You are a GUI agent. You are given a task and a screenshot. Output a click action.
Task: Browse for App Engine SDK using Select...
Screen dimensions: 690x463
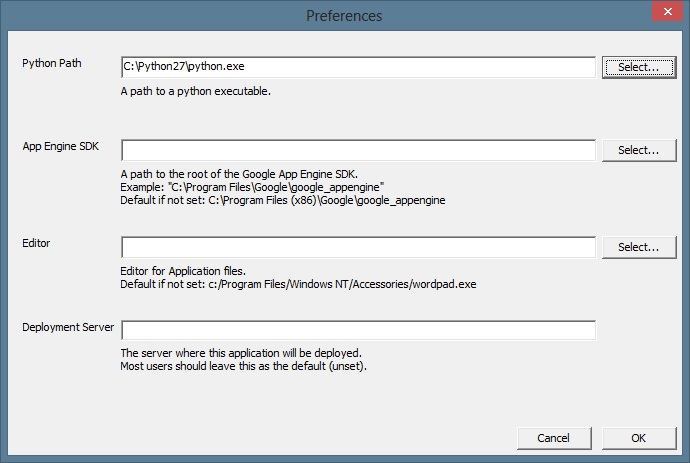[638, 150]
